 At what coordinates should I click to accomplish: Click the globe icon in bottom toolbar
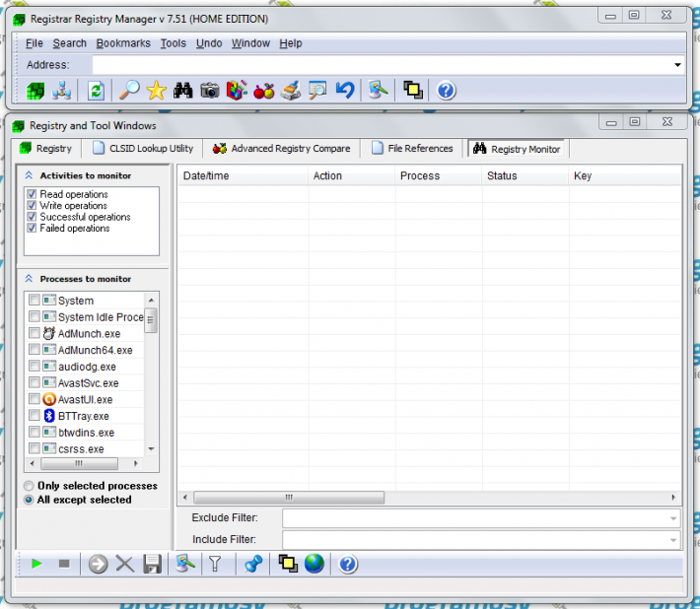point(315,564)
